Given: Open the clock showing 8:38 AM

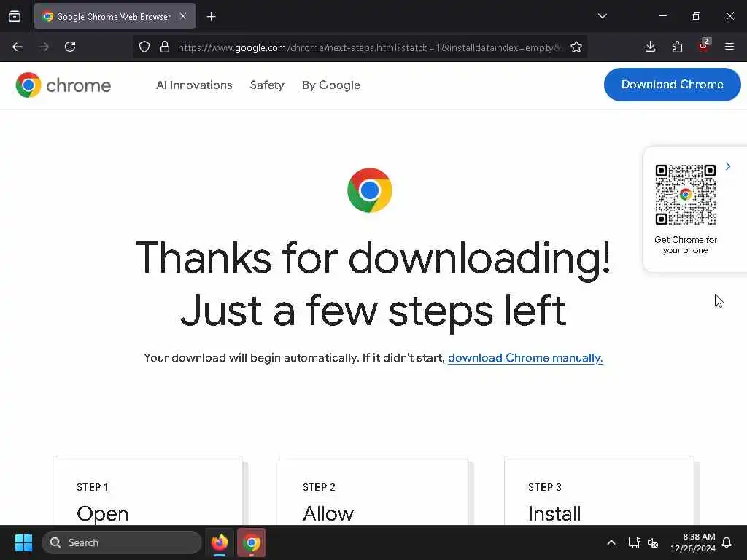Looking at the screenshot, I should point(693,542).
